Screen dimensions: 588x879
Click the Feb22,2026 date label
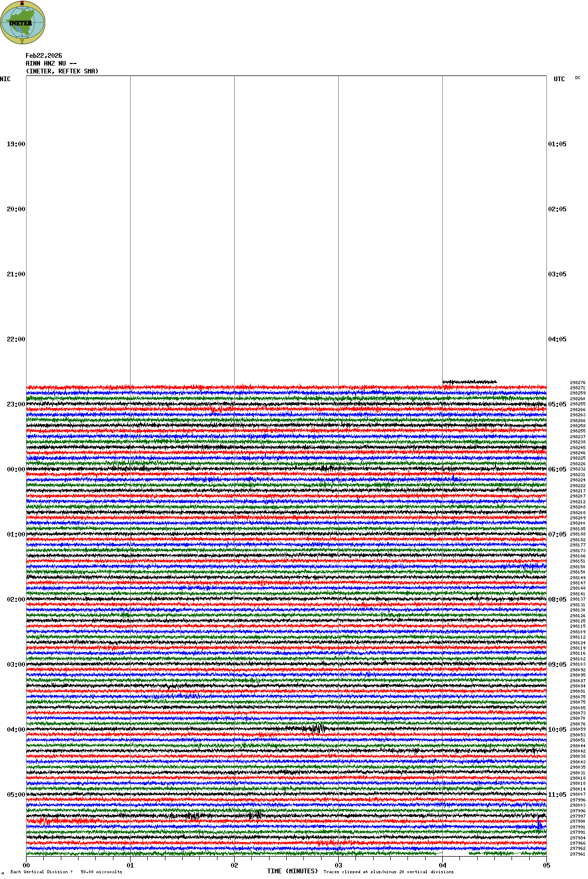click(x=44, y=56)
